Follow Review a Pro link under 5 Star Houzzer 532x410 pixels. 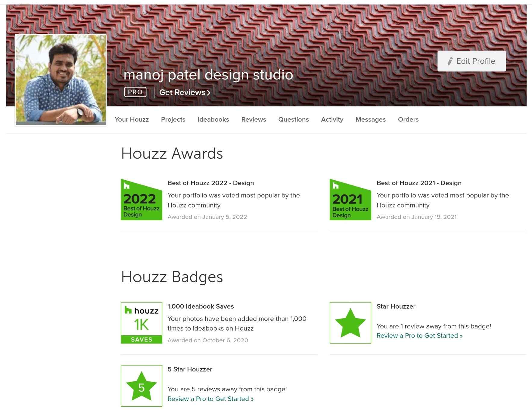(x=210, y=399)
